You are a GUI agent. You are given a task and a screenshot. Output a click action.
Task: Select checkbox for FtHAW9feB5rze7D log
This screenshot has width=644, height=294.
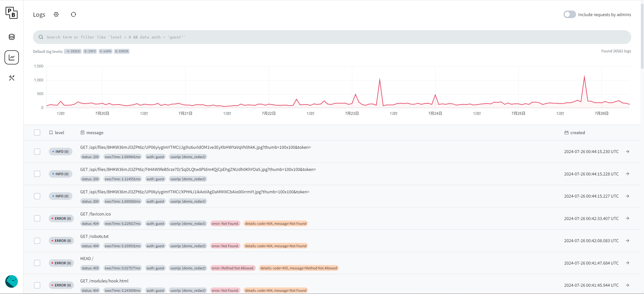click(37, 174)
